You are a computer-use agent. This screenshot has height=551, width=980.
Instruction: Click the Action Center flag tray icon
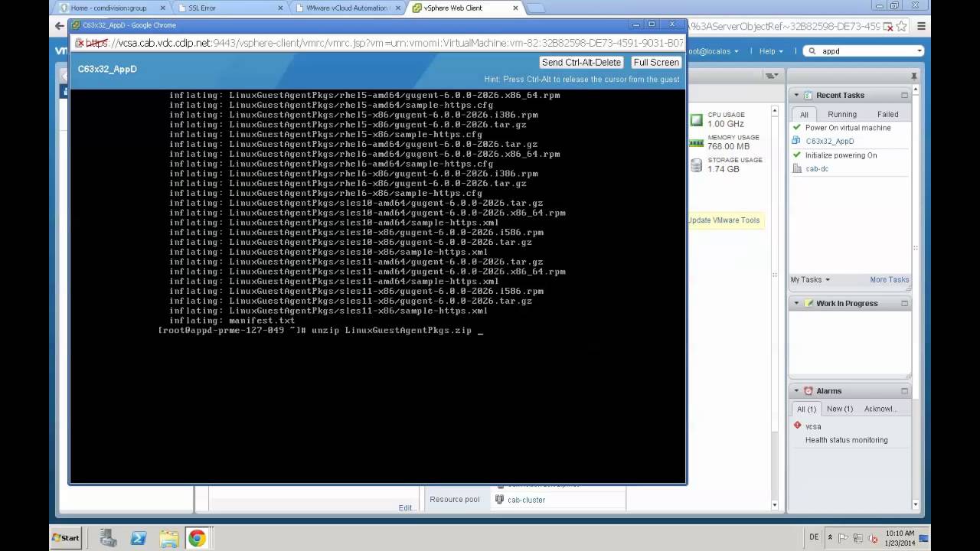pos(844,538)
